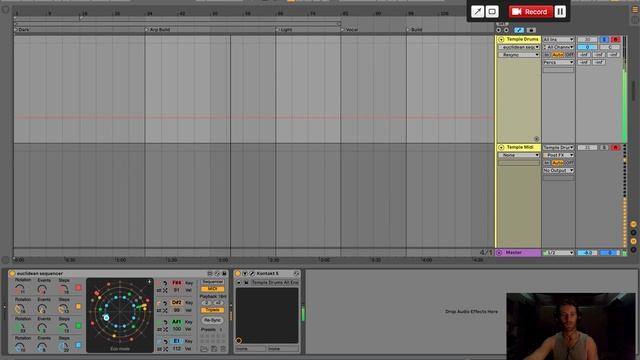This screenshot has width=640, height=360.
Task: Click the Eco mode label in sequencer display
Action: click(120, 349)
